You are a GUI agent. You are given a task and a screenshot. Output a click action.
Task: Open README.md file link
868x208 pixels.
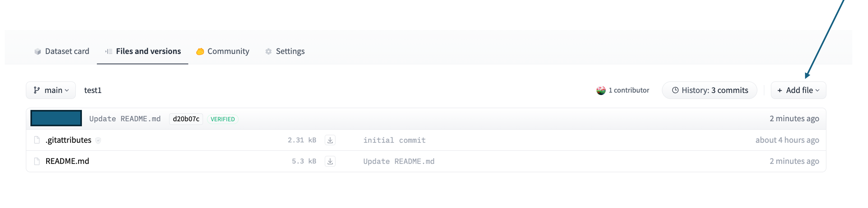click(67, 161)
